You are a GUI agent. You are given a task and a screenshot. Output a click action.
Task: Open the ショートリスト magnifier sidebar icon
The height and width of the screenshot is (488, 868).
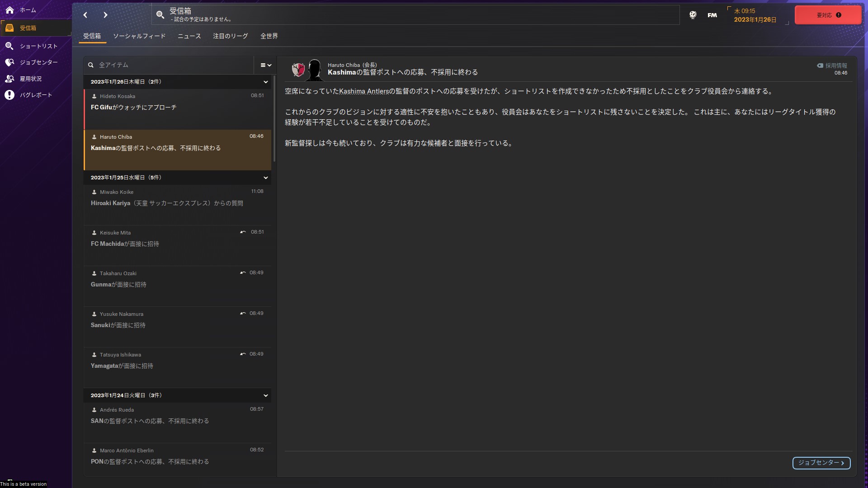click(x=9, y=46)
